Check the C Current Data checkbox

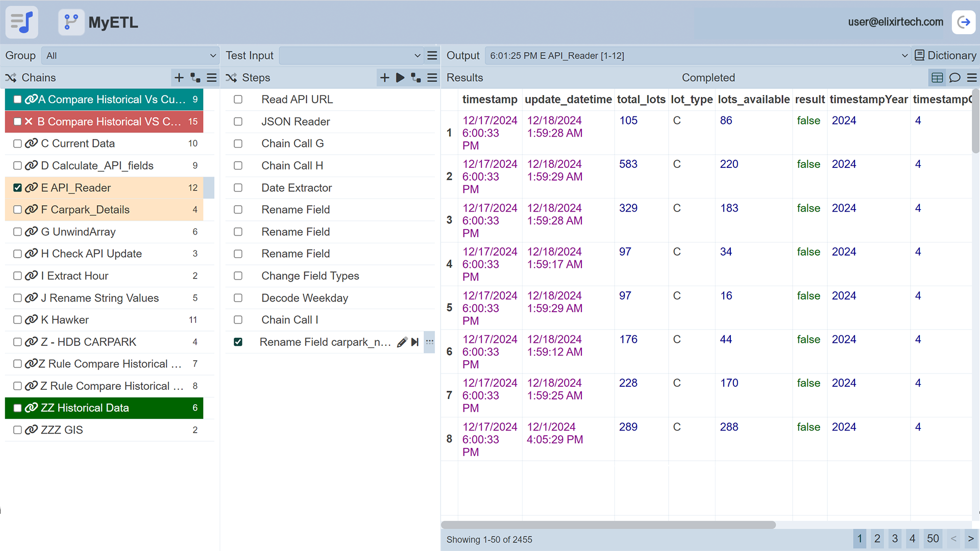(x=17, y=144)
